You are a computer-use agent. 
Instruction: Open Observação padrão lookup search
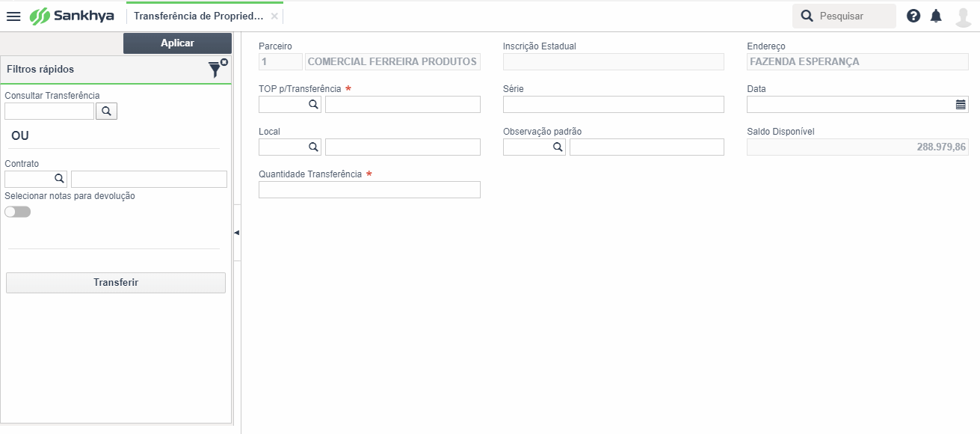click(558, 147)
